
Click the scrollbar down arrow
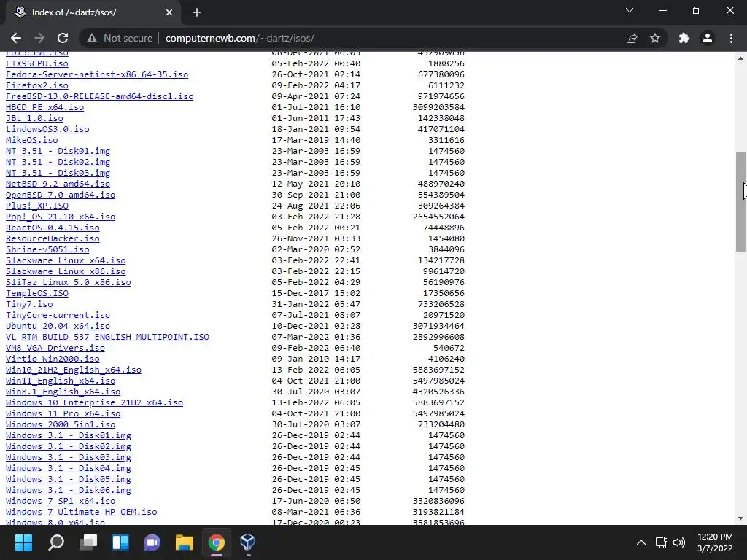click(740, 518)
